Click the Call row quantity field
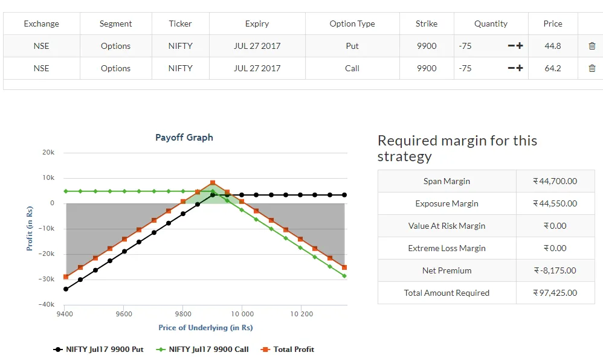This screenshot has width=603, height=364. click(x=477, y=69)
